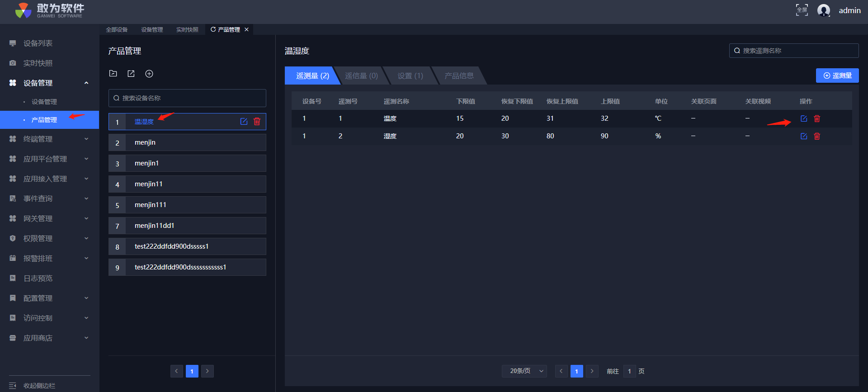Expand the 应用商店 sidebar group
Image resolution: width=868 pixels, height=392 pixels.
pos(86,338)
